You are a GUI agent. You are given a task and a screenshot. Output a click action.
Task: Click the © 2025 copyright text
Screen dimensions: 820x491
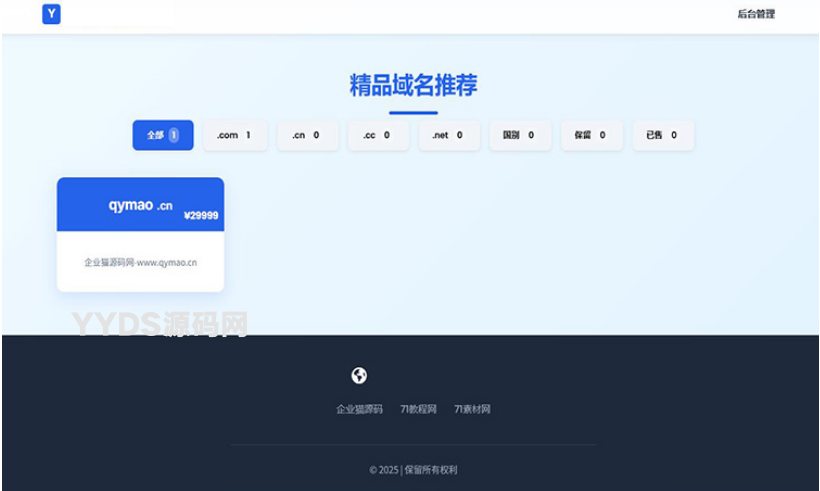(x=413, y=470)
